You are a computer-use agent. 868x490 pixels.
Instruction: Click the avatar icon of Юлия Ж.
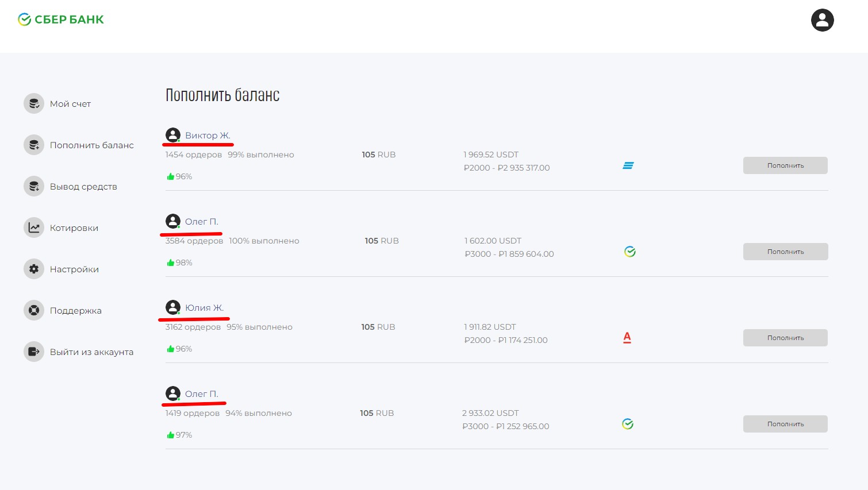click(x=173, y=307)
